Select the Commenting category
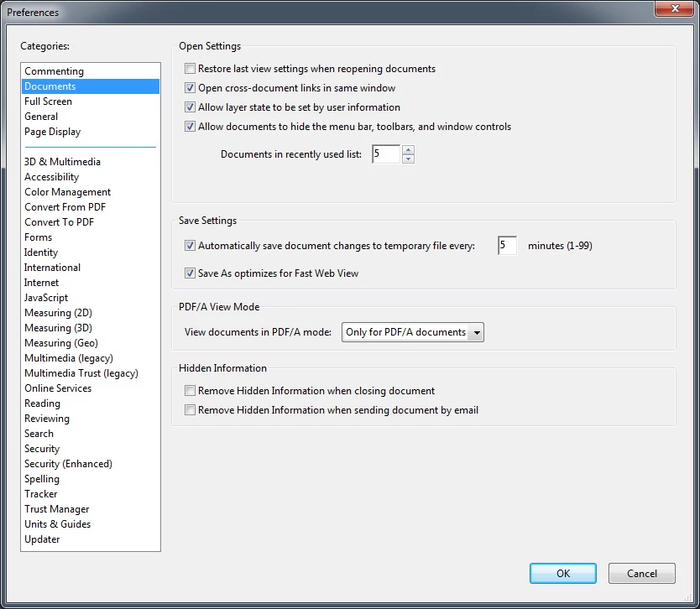 [x=91, y=71]
